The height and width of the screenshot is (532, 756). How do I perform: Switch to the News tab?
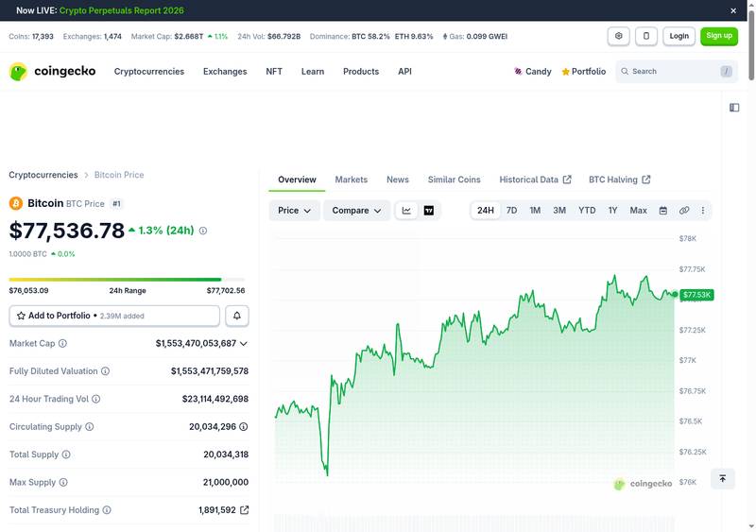point(397,180)
